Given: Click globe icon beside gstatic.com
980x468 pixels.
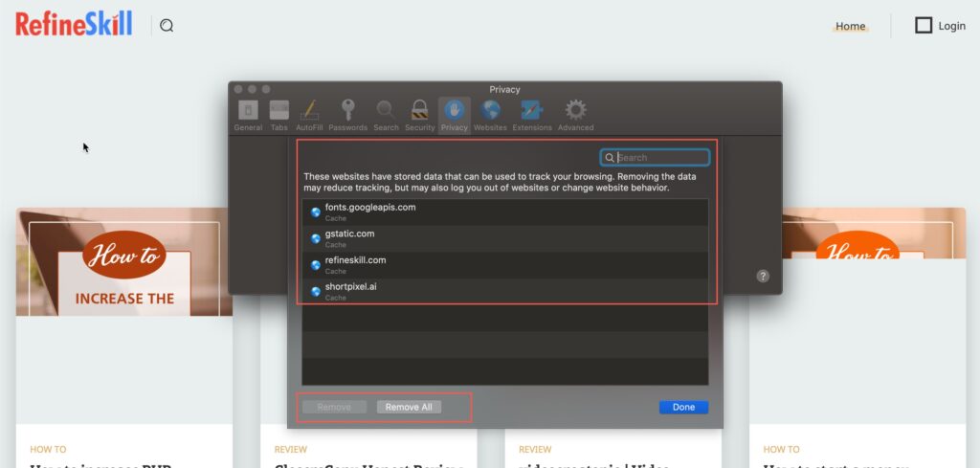Looking at the screenshot, I should [x=316, y=238].
